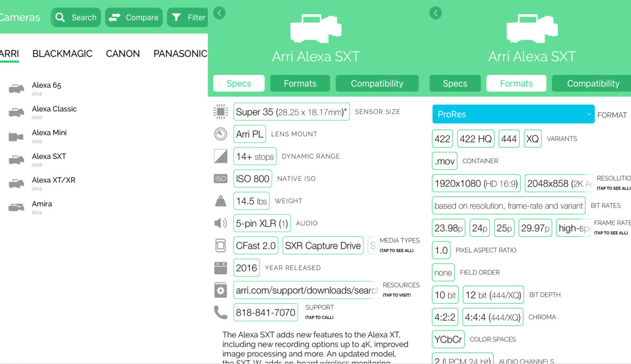Click the large camera image in Formats panel
Image resolution: width=631 pixels, height=364 pixels.
(532, 28)
